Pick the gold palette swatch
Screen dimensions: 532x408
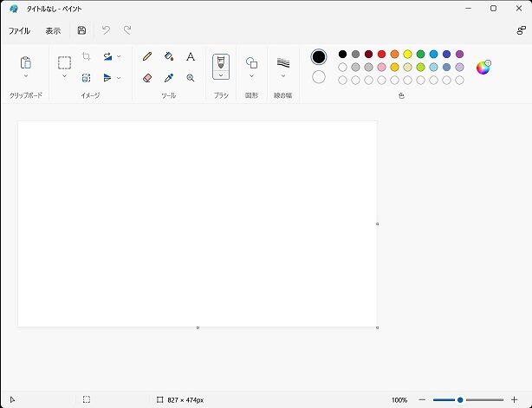[x=394, y=68]
